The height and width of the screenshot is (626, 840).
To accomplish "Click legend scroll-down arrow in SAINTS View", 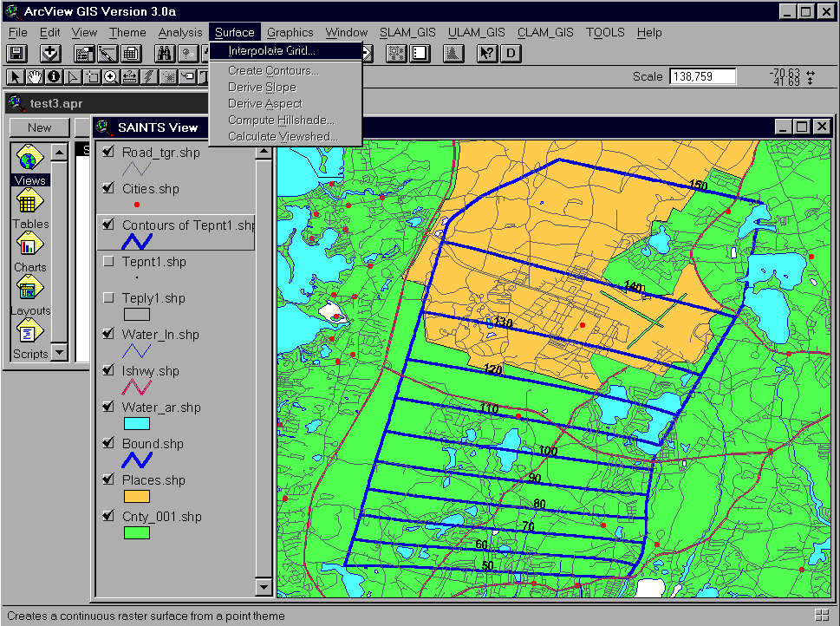I will pos(263,586).
